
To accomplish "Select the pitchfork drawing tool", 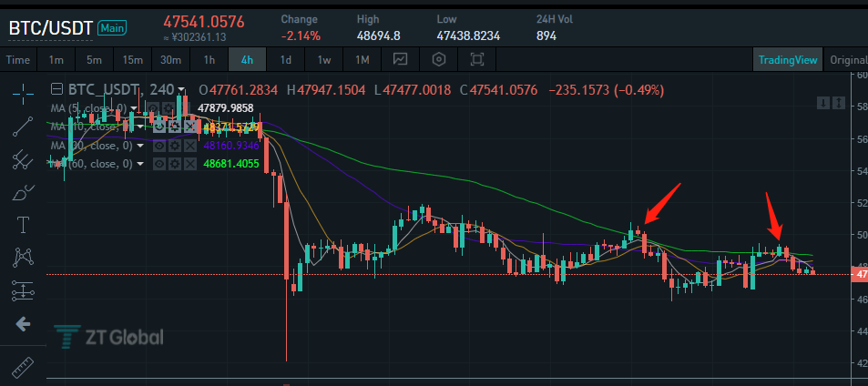I will click(23, 160).
